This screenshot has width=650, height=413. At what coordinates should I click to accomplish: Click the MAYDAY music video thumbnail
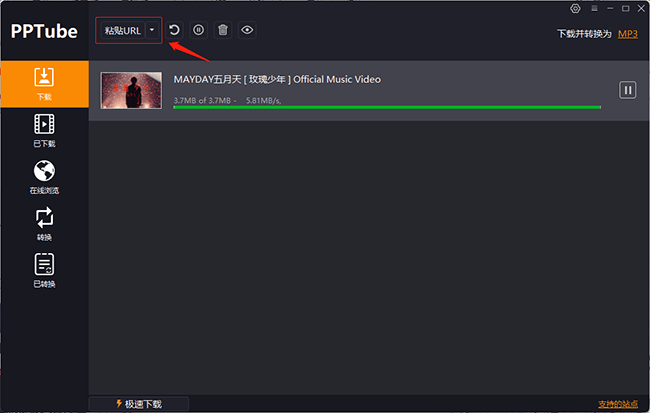pyautogui.click(x=131, y=90)
